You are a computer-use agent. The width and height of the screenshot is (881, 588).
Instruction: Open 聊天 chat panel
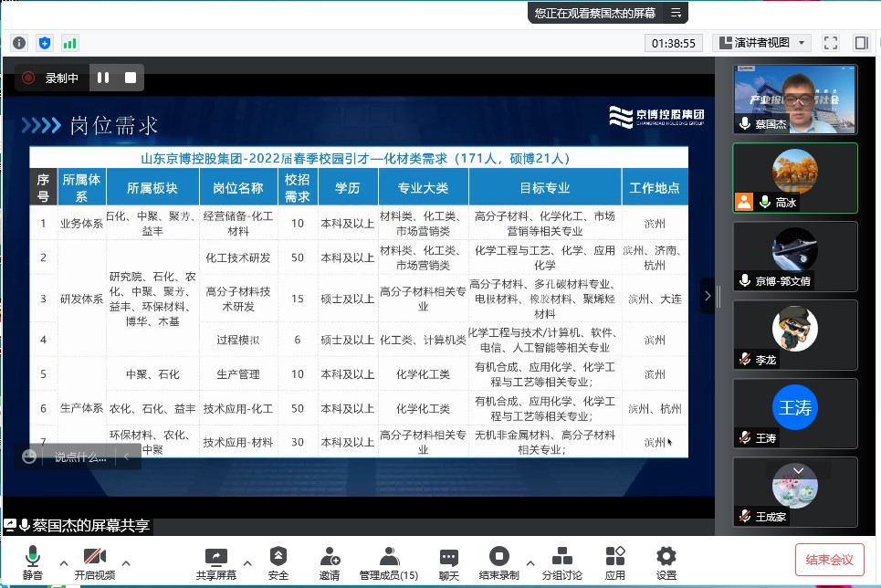point(448,562)
